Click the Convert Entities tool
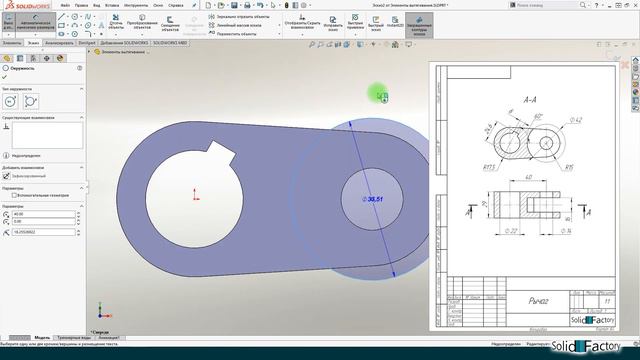The image size is (640, 360). pos(142,22)
